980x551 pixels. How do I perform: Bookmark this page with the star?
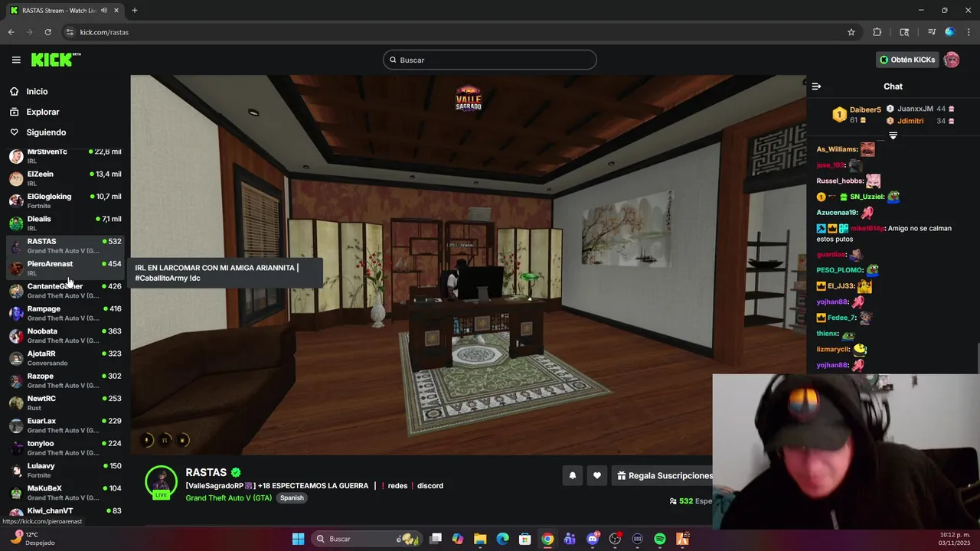point(851,32)
